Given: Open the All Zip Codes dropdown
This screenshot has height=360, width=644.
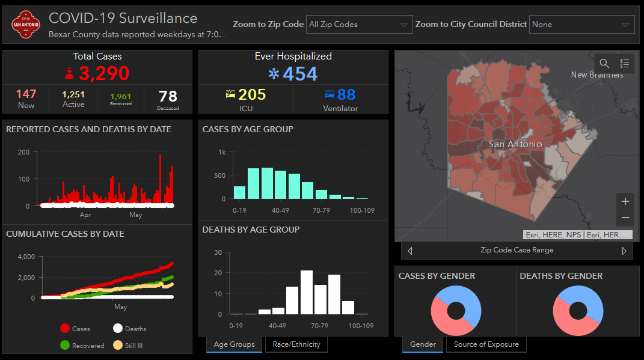Looking at the screenshot, I should click(360, 25).
